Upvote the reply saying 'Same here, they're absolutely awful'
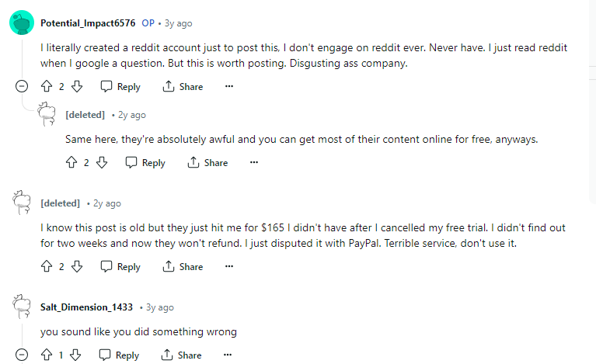This screenshot has height=364, width=596. 71,162
